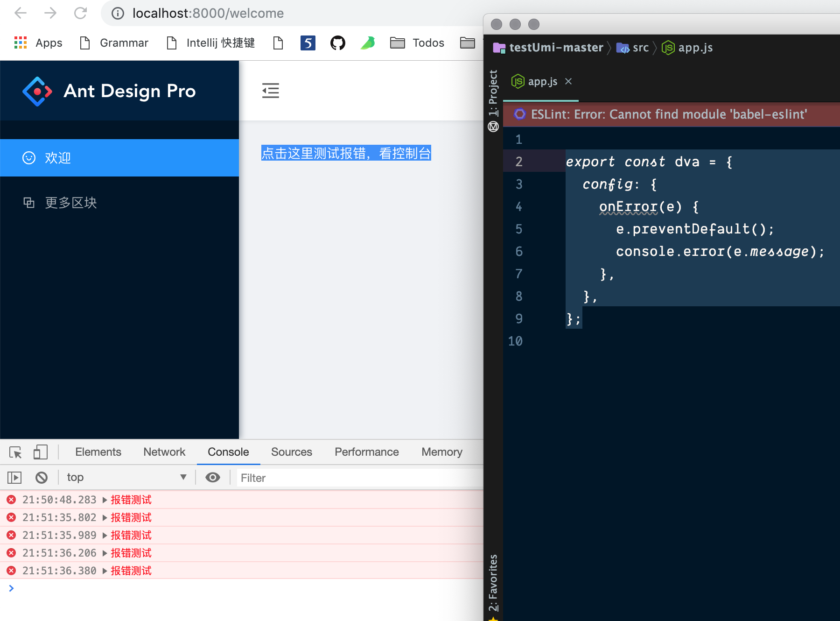Open the 1: Project tool window
The image size is (840, 621).
493,92
